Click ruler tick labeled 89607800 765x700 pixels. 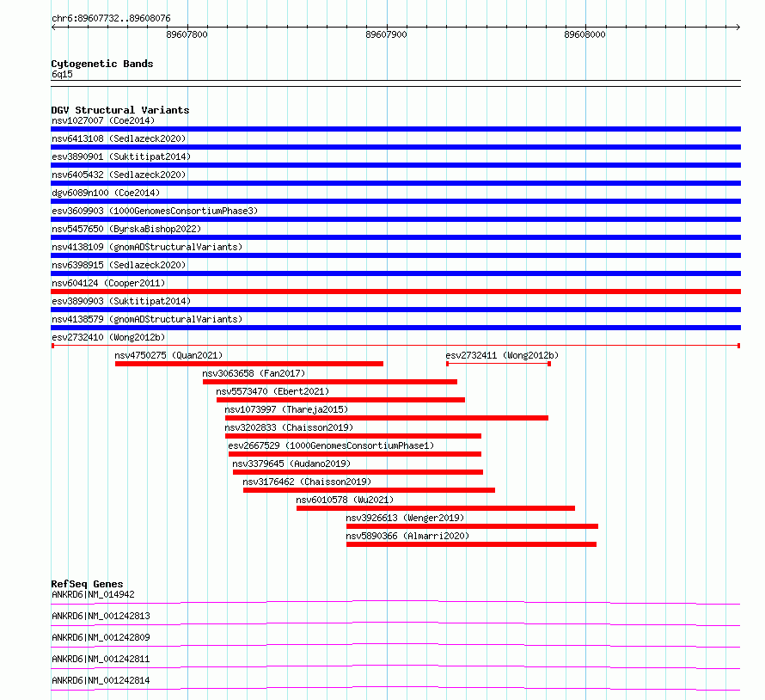tap(187, 34)
